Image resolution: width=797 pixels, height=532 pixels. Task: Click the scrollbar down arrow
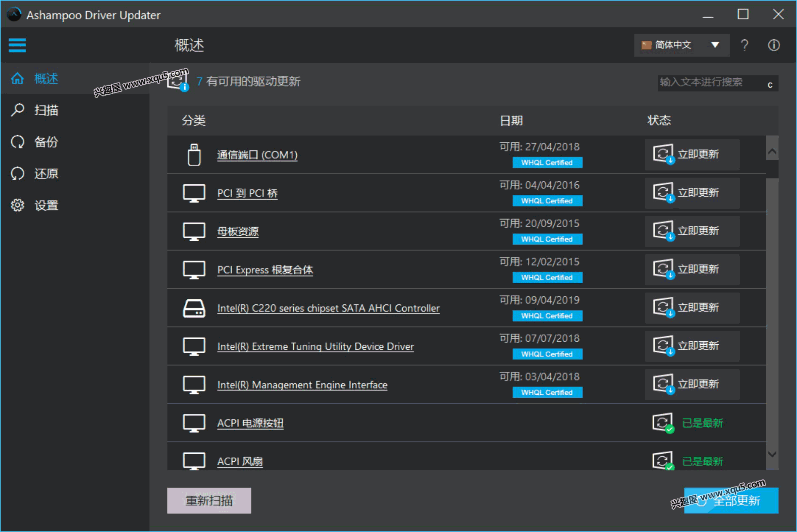coord(772,454)
